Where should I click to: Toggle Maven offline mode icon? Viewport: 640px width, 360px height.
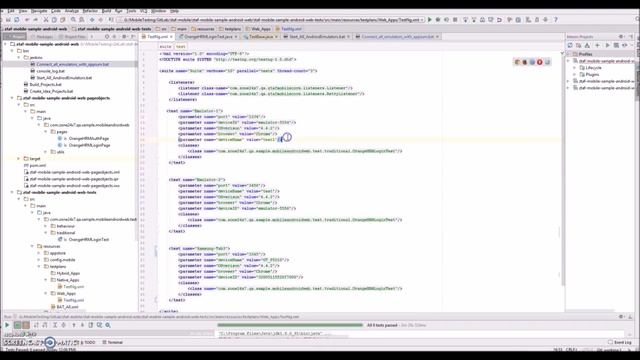[624, 45]
